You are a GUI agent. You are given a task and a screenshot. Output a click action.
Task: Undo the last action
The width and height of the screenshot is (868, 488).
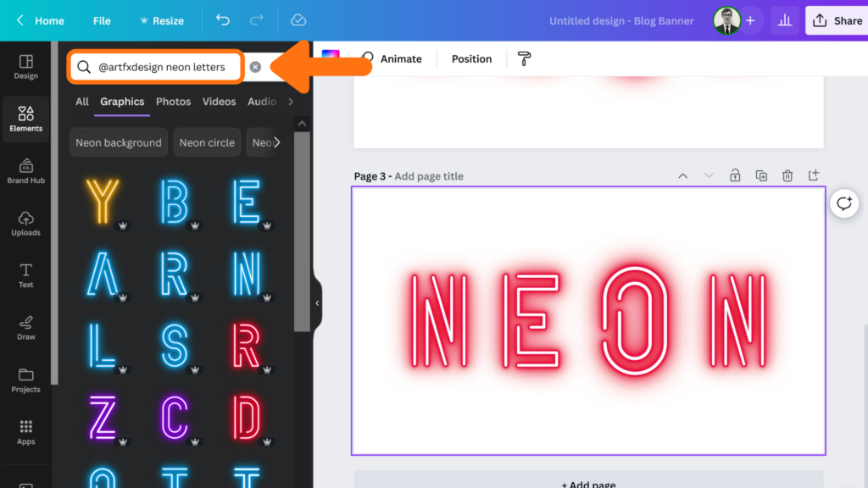click(223, 20)
